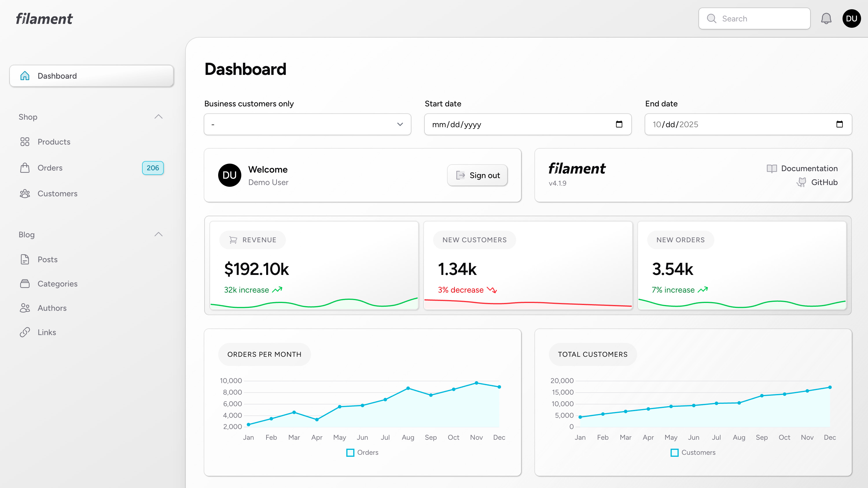
Task: Click the Sign out button
Action: [477, 175]
